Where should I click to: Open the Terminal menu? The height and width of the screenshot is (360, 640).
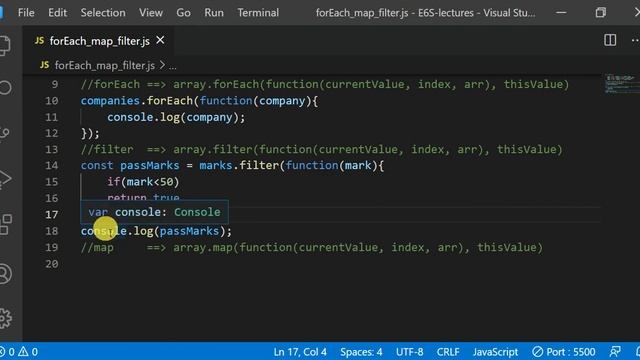(258, 13)
